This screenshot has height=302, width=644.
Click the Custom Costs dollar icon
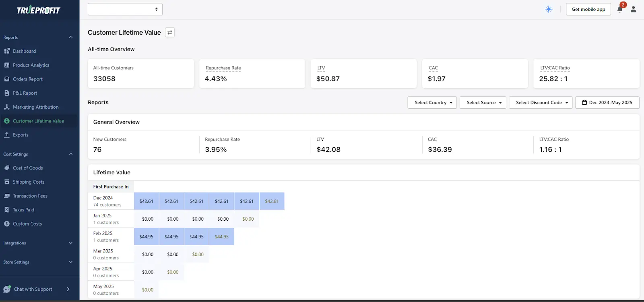(7, 224)
